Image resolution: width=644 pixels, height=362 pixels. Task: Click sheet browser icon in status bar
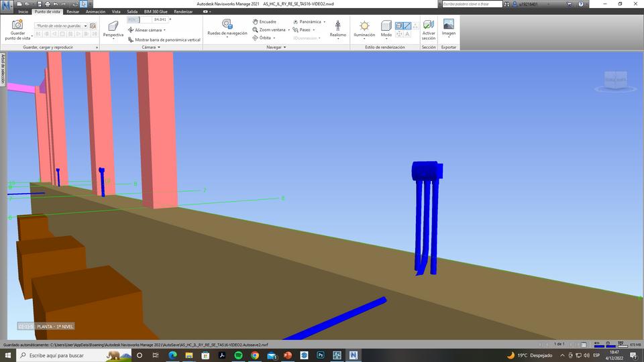point(584,345)
